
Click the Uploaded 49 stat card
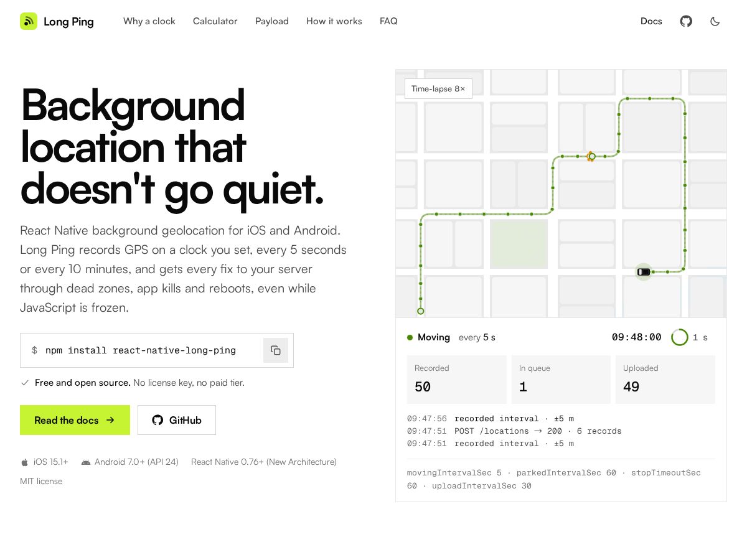(665, 380)
